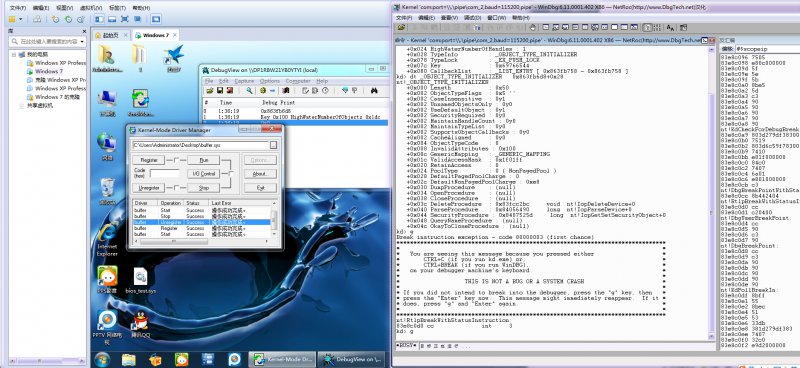Viewport: 800px width, 368px height.
Task: Click the VMware full screen icon
Action: point(124,19)
